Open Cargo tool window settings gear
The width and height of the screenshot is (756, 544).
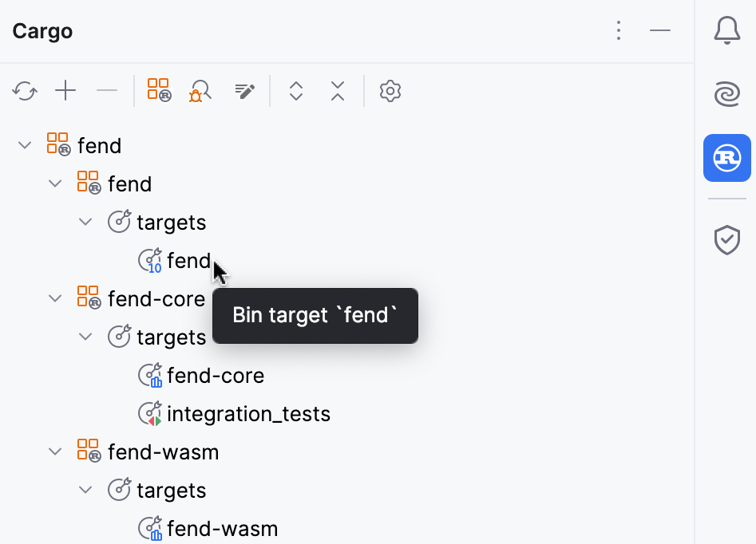tap(390, 91)
